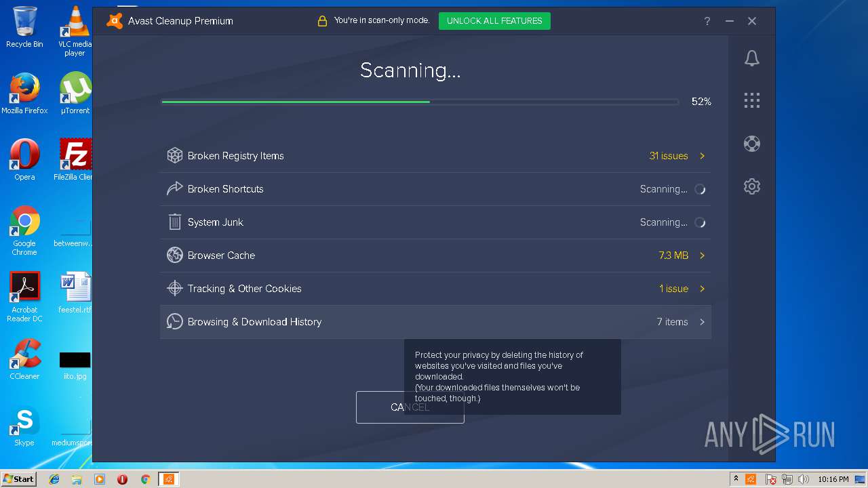This screenshot has height=488, width=868.
Task: Click the 1 issue cookies result
Action: point(673,289)
